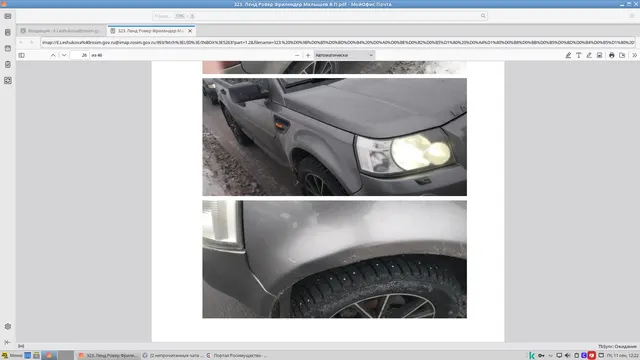This screenshot has height=360, width=640.
Task: Zoom out the PDF with minus
Action: point(297,55)
